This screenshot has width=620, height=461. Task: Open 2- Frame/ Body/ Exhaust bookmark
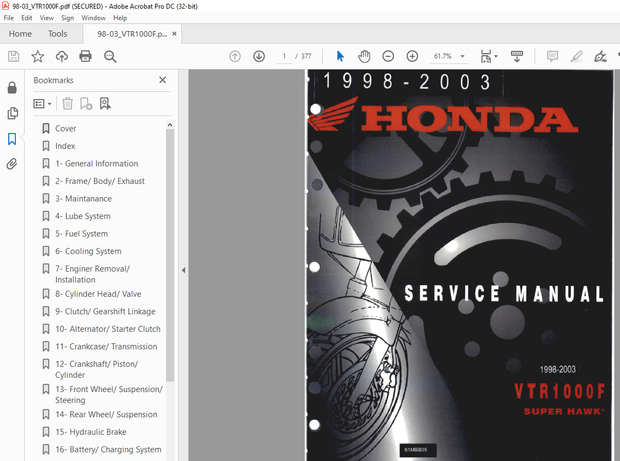[x=100, y=181]
